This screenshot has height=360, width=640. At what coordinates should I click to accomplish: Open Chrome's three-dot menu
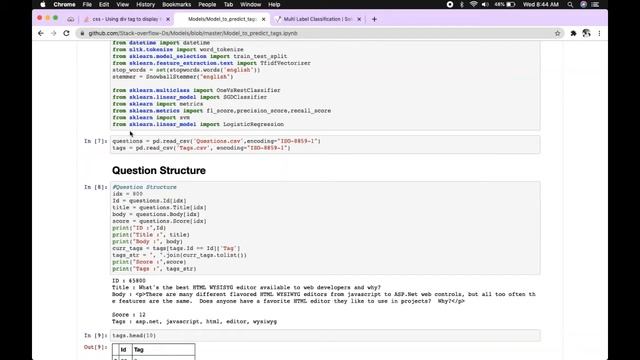point(599,33)
